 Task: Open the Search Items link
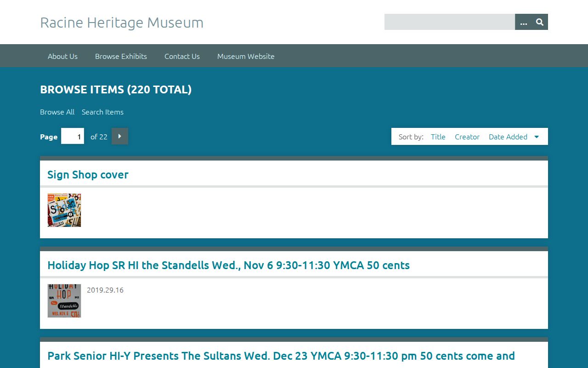coord(102,112)
